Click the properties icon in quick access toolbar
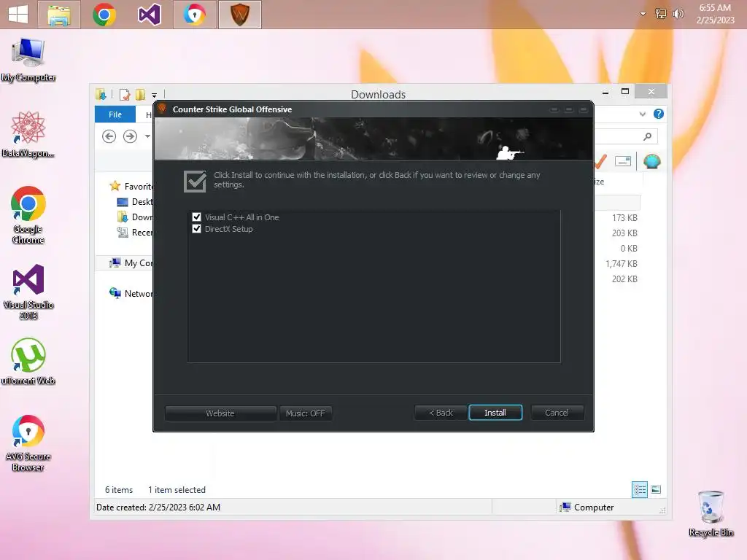The height and width of the screenshot is (560, 747). [x=125, y=95]
